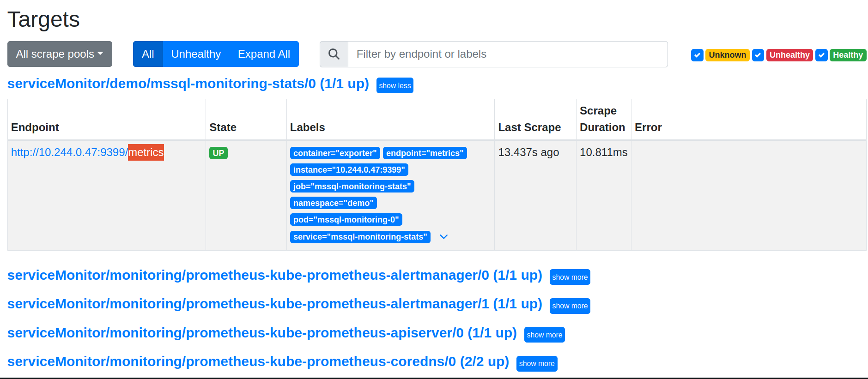Toggle the Unhealthy status checkbox

pyautogui.click(x=758, y=55)
